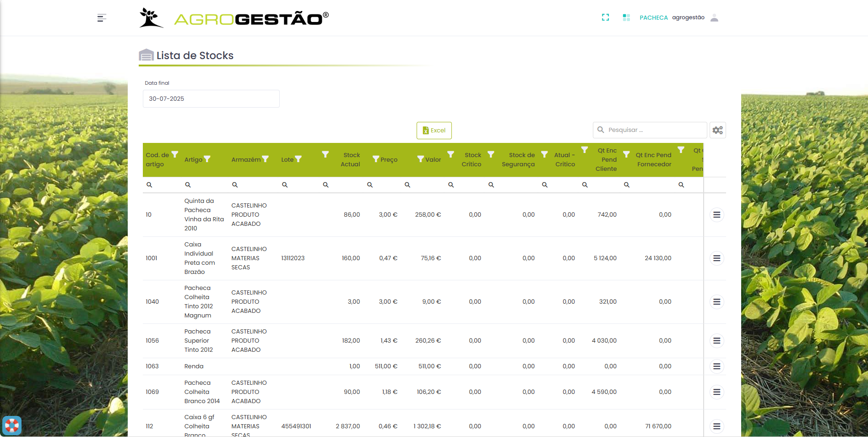Open the dashboard grid icon
868x437 pixels.
point(626,17)
